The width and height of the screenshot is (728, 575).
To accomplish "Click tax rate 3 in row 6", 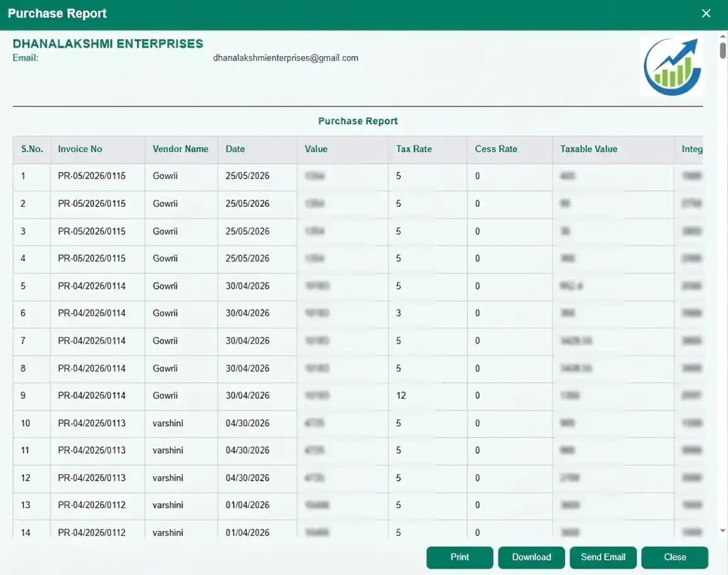I will [x=398, y=313].
